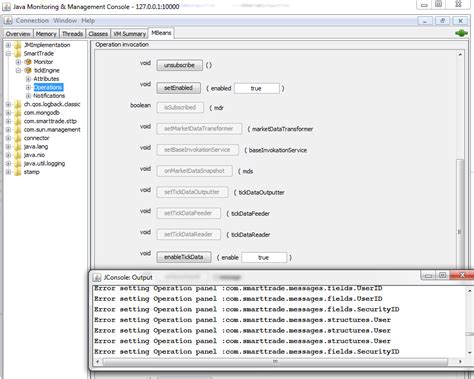This screenshot has height=379, width=474.
Task: Click the ch.qos.logback.classic folder icon
Action: (x=18, y=104)
